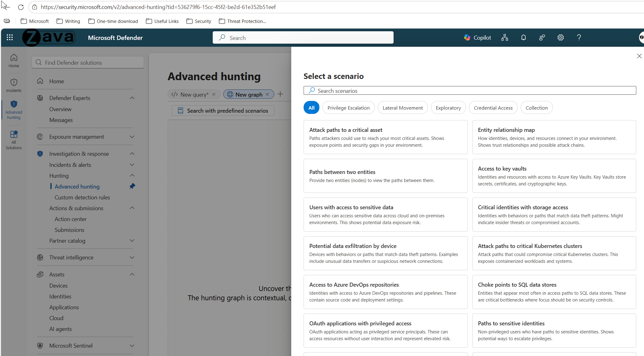
Task: Close the New query tab
Action: [x=214, y=94]
